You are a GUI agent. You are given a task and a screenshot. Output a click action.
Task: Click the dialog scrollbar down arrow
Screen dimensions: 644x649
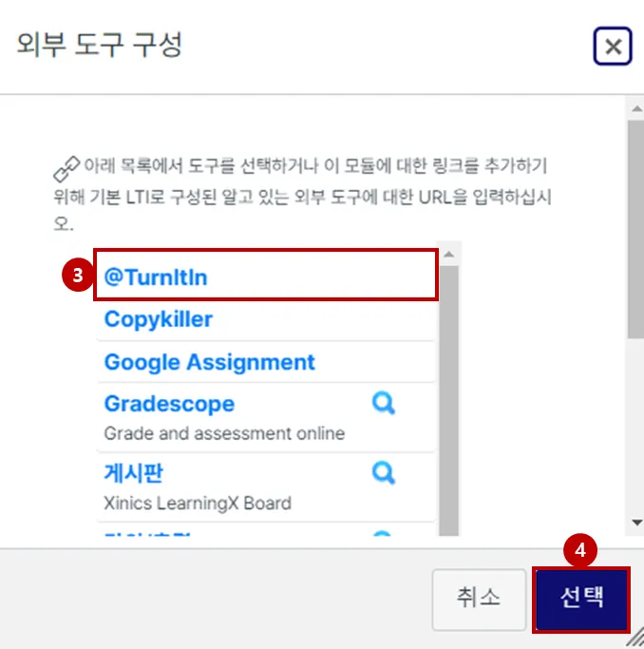pos(636,523)
